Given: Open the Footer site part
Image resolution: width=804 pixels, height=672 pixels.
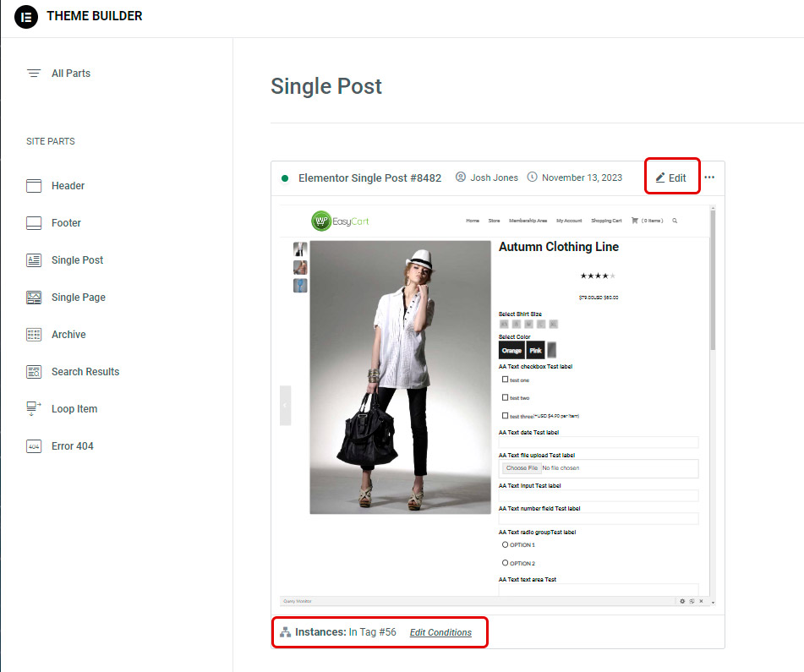Looking at the screenshot, I should (x=66, y=223).
